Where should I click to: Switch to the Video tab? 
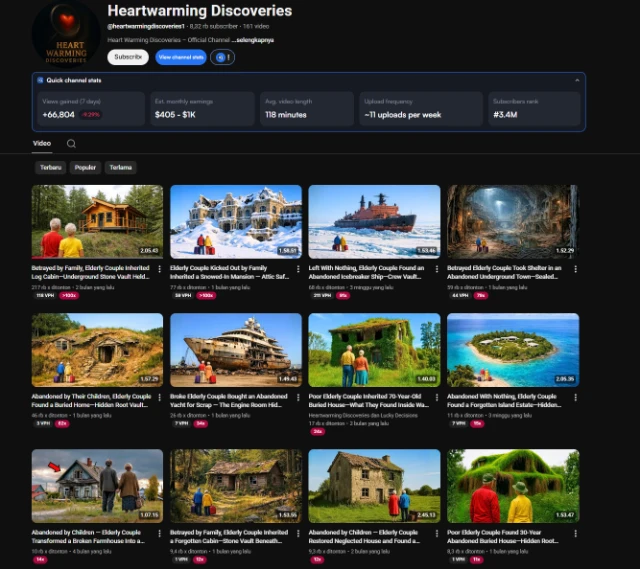(x=42, y=143)
